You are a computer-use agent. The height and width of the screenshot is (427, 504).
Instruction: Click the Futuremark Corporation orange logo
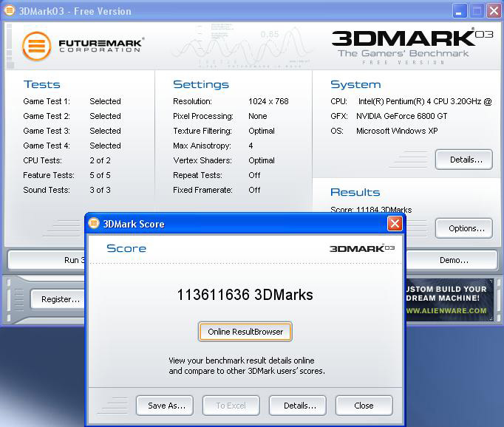pos(36,46)
